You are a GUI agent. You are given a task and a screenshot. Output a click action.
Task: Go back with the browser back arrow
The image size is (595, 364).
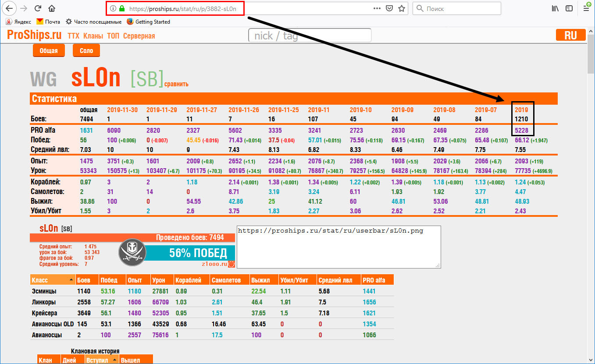pos(10,8)
